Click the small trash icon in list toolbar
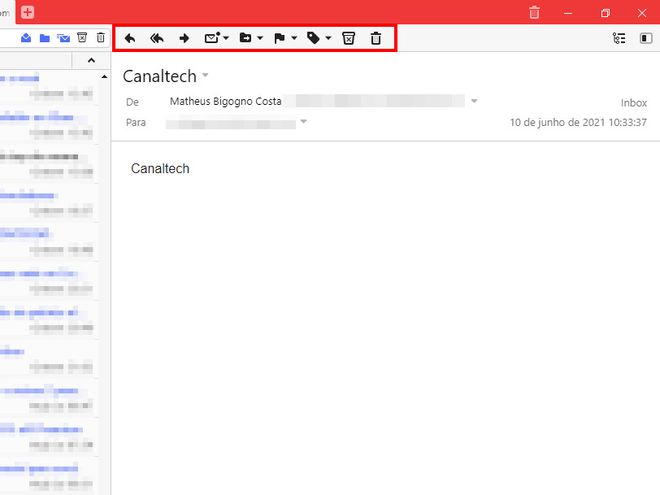The width and height of the screenshot is (660, 495). point(101,38)
